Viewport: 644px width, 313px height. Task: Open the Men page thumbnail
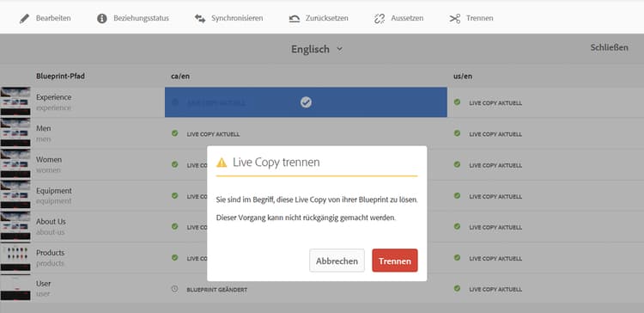pos(15,132)
